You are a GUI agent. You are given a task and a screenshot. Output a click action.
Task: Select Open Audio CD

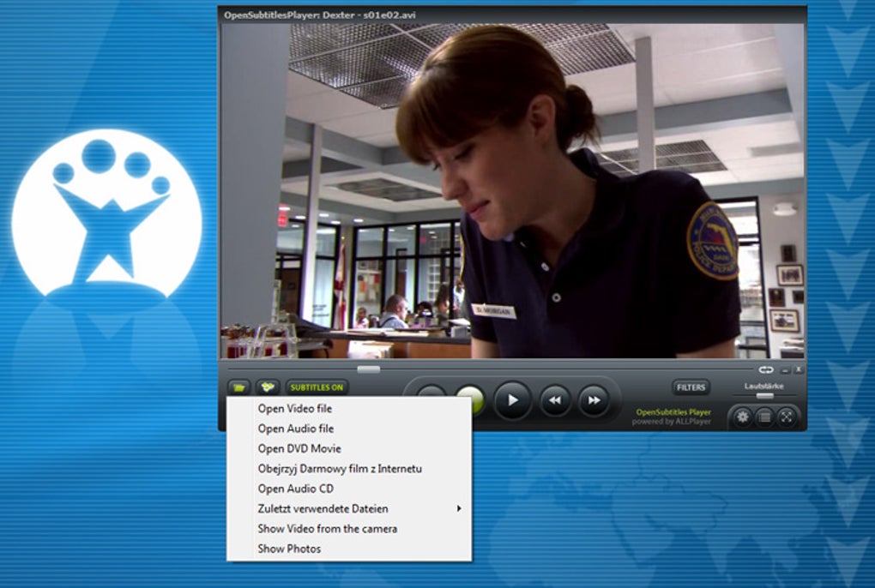click(349, 489)
